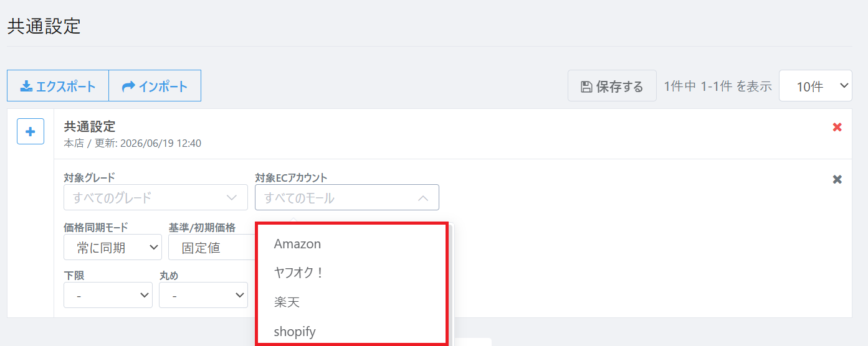Open the 下限 dropdown
The height and width of the screenshot is (346, 868).
108,295
